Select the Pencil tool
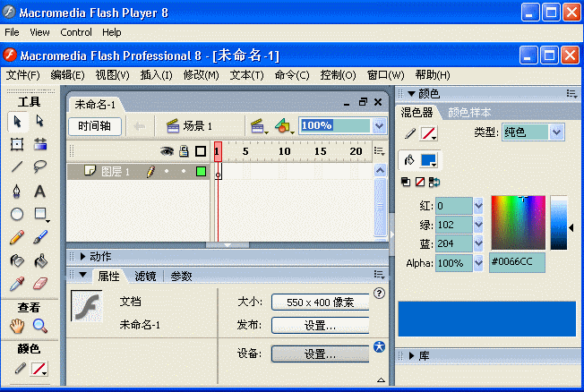This screenshot has height=392, width=584. coord(17,237)
